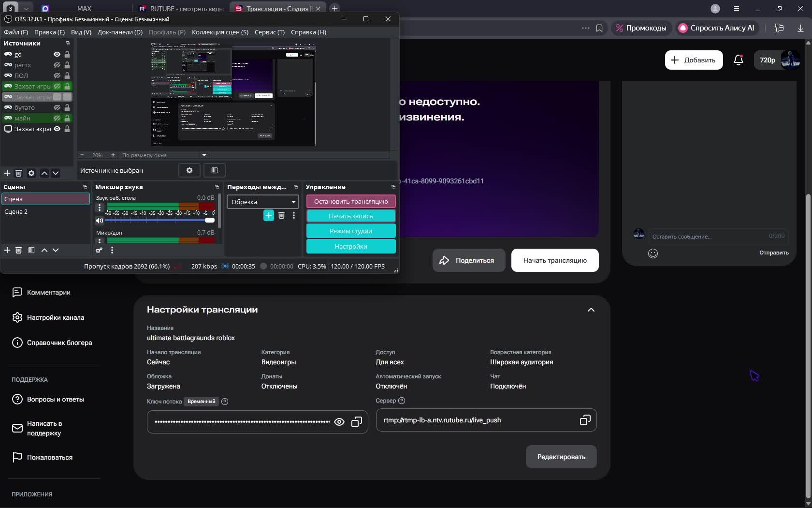This screenshot has height=508, width=812.
Task: Open browser tab list chevron
Action: 26,8
